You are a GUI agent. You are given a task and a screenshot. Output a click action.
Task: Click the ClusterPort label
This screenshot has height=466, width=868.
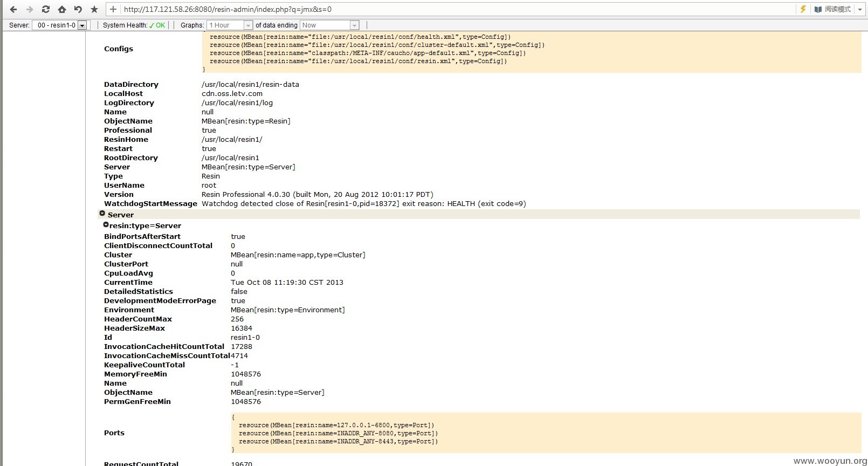click(x=126, y=264)
